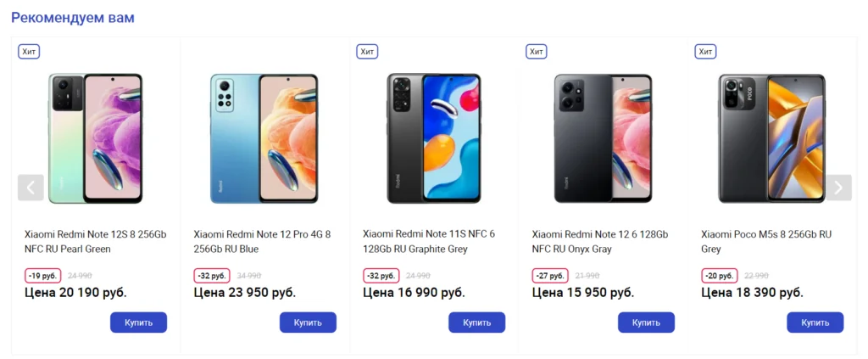
Task: Open the Redmi Note 12 Onyx Gray image
Action: click(x=603, y=138)
